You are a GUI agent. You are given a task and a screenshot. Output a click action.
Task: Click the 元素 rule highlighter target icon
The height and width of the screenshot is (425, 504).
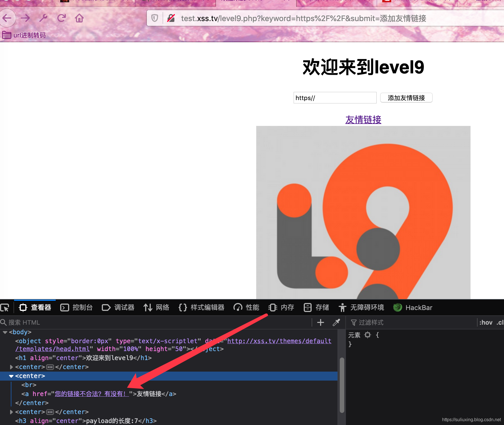click(x=368, y=335)
